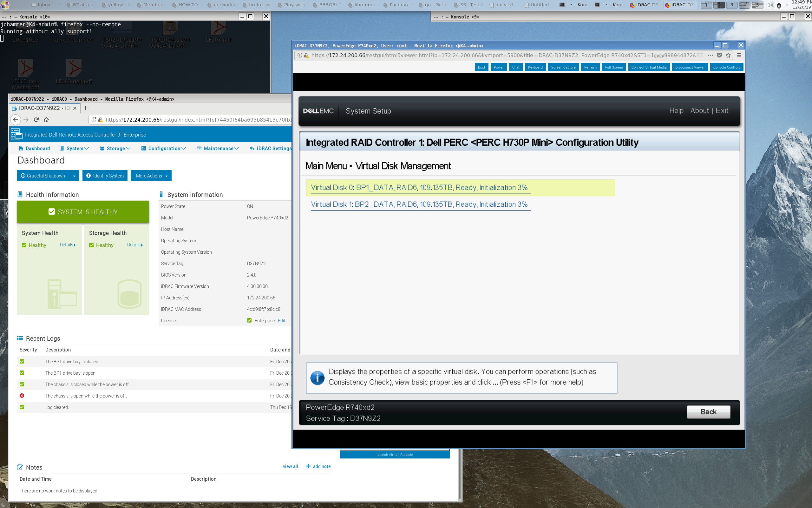This screenshot has height=508, width=812.
Task: Expand System Health Details
Action: 68,244
